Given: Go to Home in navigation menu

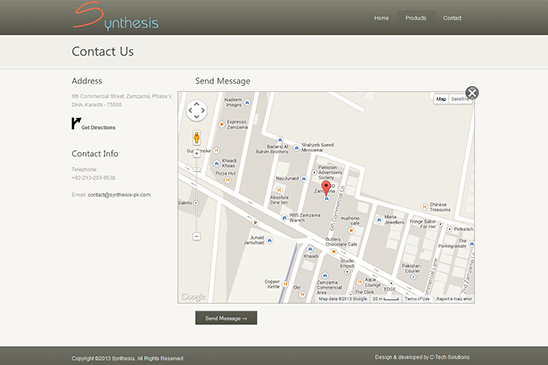Looking at the screenshot, I should [x=381, y=18].
